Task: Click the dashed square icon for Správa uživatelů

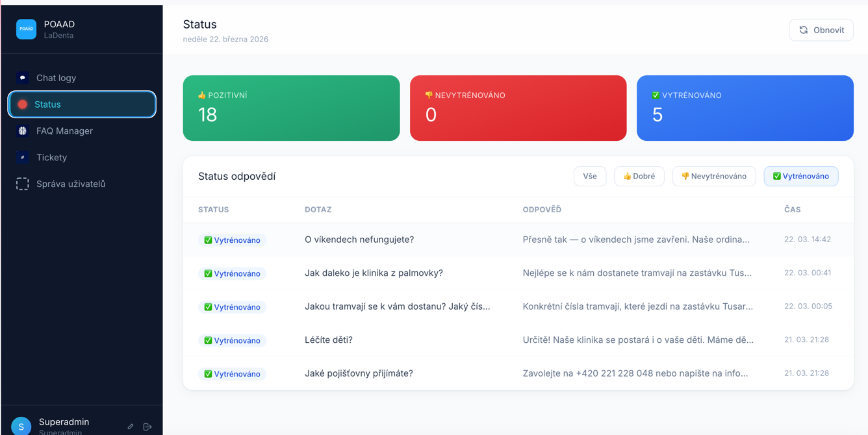Action: point(22,184)
